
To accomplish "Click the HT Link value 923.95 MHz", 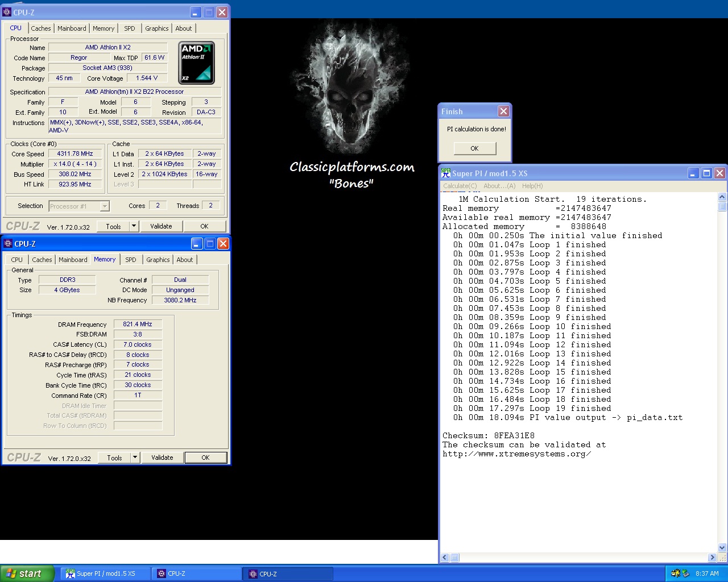I will tap(75, 184).
